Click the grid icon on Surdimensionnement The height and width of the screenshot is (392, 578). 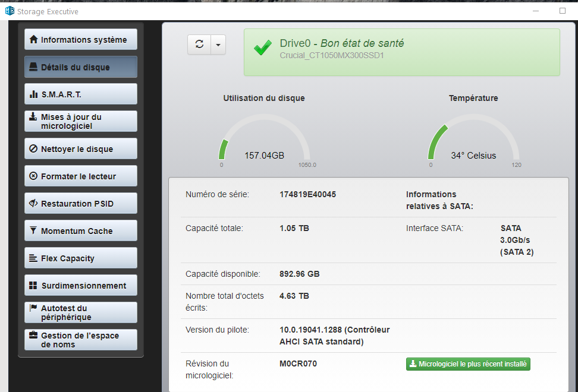[x=33, y=285]
